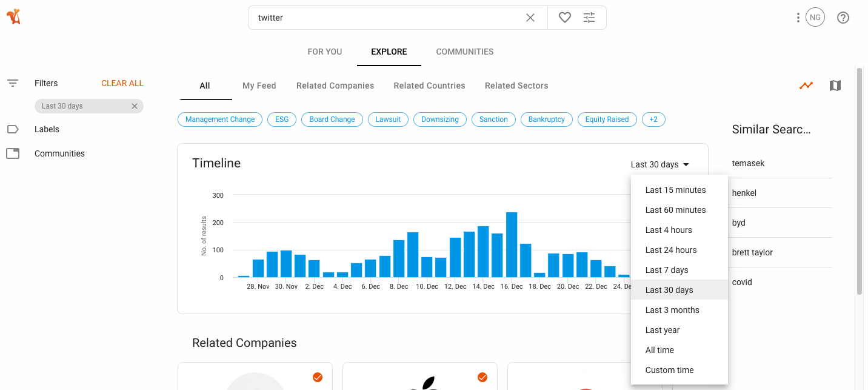The image size is (868, 390).
Task: Open similar search byd
Action: (x=739, y=223)
